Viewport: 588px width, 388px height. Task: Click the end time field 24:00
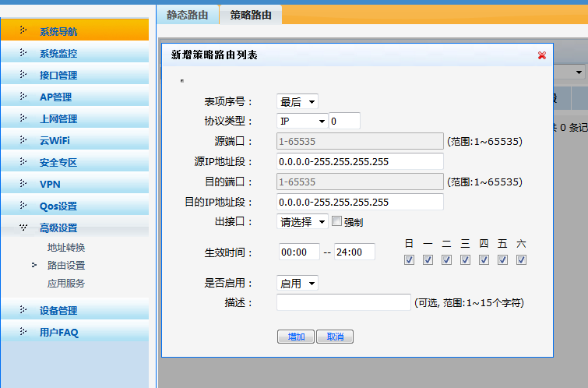355,252
